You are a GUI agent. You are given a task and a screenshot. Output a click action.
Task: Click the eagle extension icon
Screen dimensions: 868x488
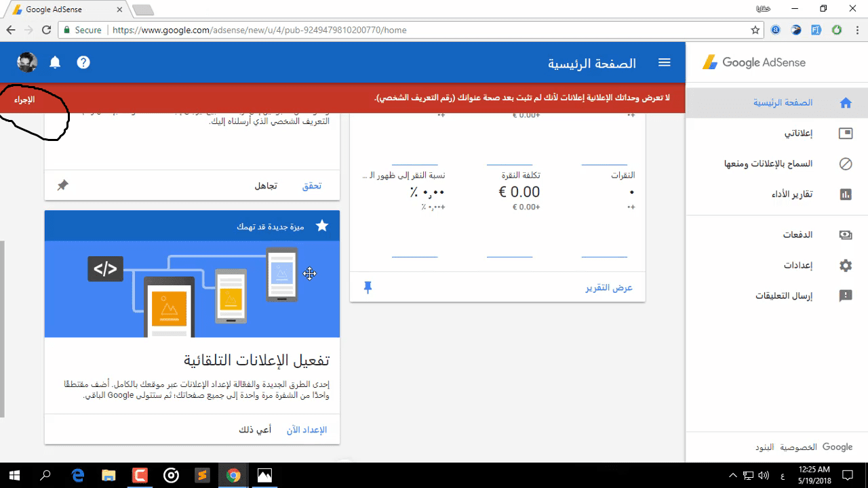(796, 30)
